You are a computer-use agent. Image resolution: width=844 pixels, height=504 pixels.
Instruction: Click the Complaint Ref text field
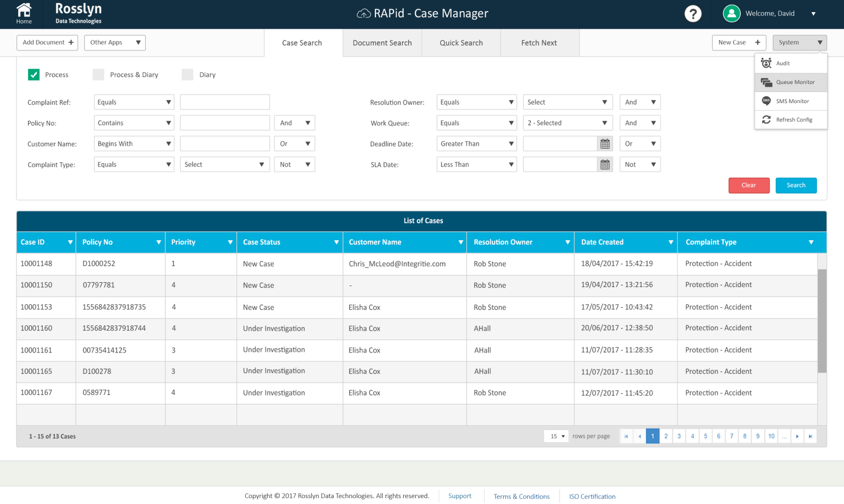tap(225, 102)
